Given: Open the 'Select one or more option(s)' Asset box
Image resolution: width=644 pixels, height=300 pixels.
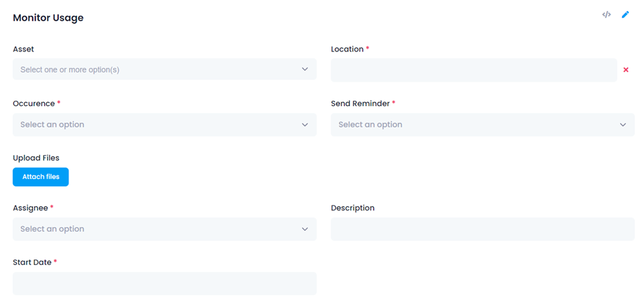Looking at the screenshot, I should tap(164, 69).
